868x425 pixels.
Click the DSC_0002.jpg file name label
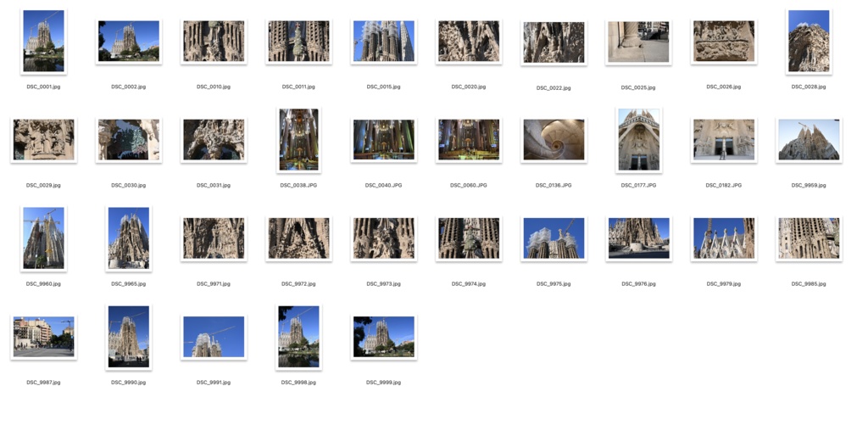pyautogui.click(x=129, y=87)
